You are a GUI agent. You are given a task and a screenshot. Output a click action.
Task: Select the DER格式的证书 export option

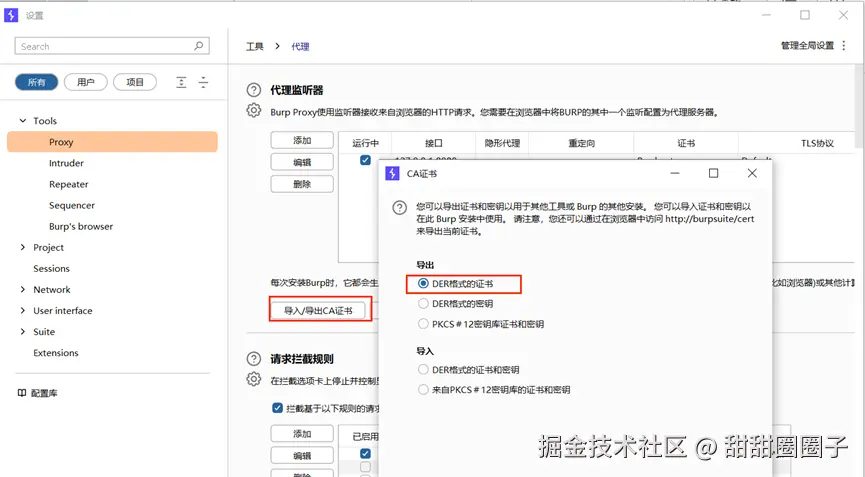[423, 283]
